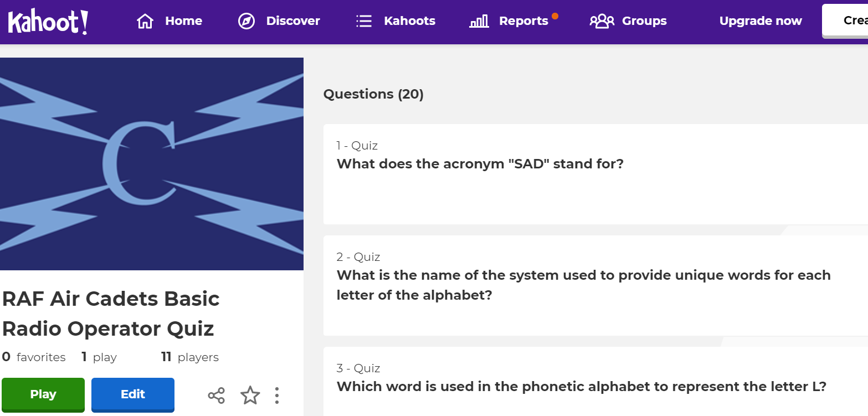868x416 pixels.
Task: Open question 3 about the letter L
Action: pos(595,381)
